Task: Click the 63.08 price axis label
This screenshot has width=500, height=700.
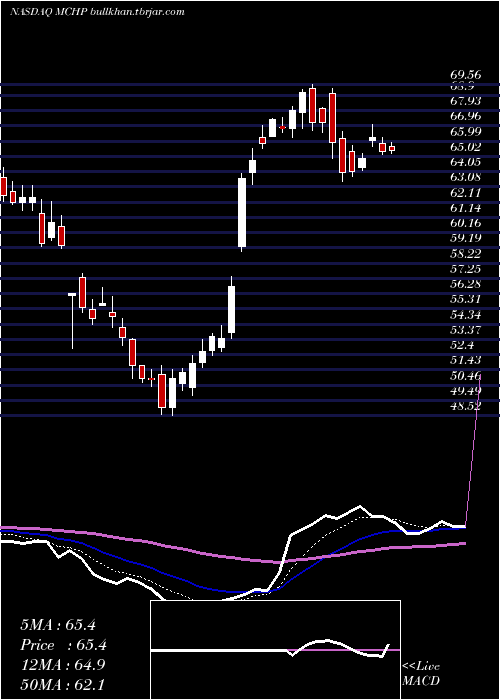Action: pos(466,177)
